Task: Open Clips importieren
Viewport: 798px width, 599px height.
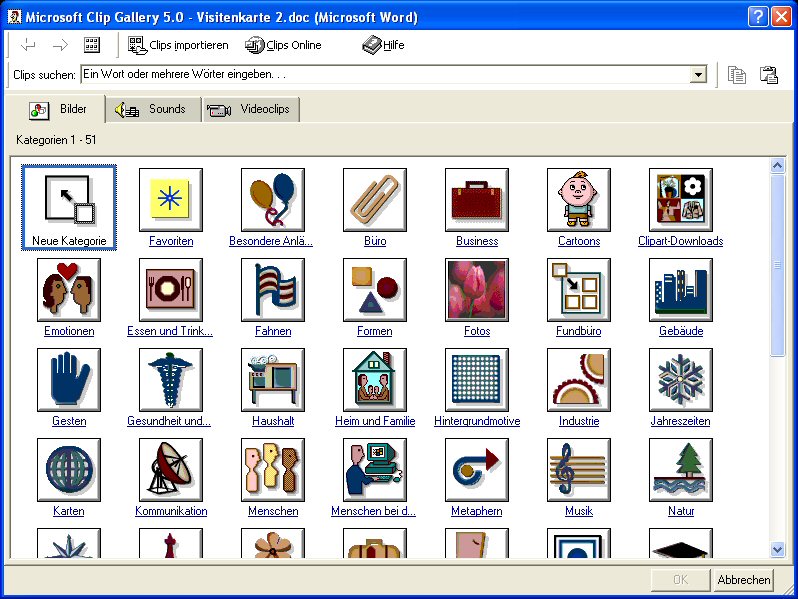Action: 178,45
